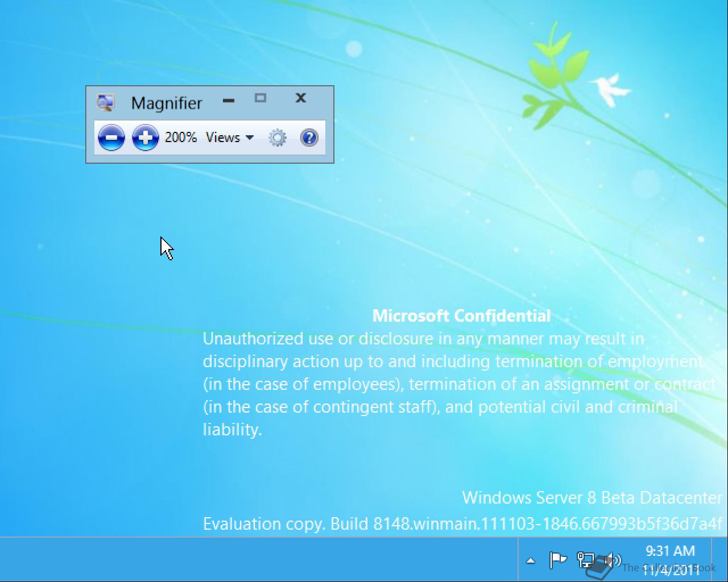
Task: Open the Views dropdown in Magnifier
Action: pos(230,138)
